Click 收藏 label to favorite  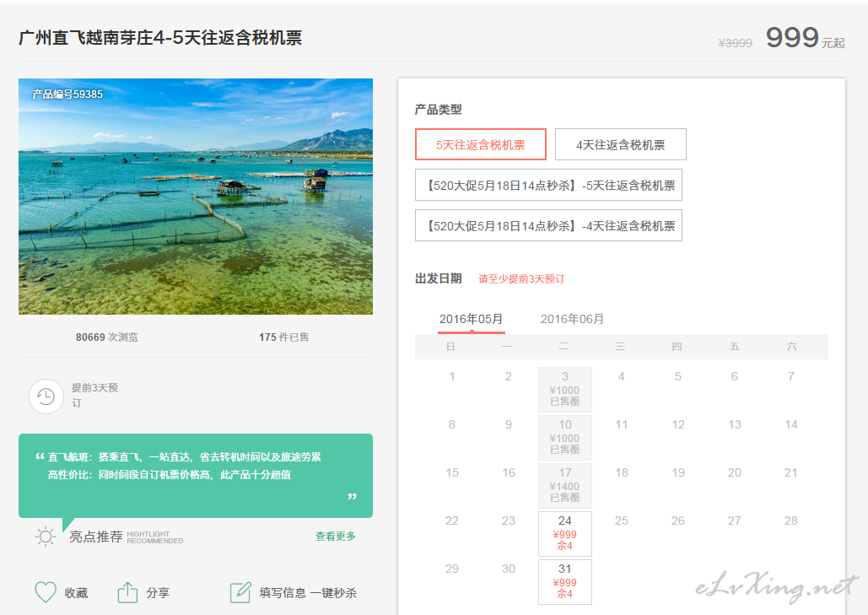[x=76, y=593]
